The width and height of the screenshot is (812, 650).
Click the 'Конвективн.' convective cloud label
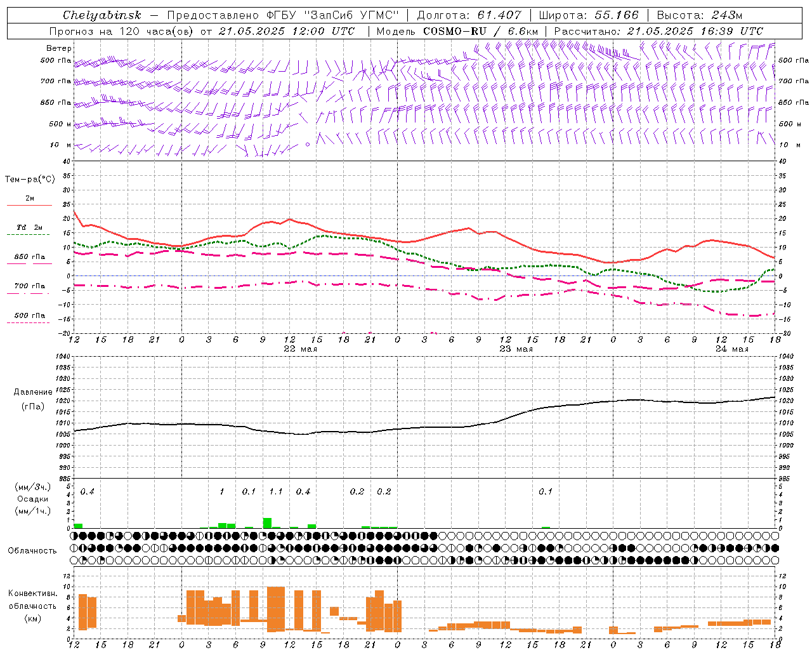pyautogui.click(x=32, y=594)
